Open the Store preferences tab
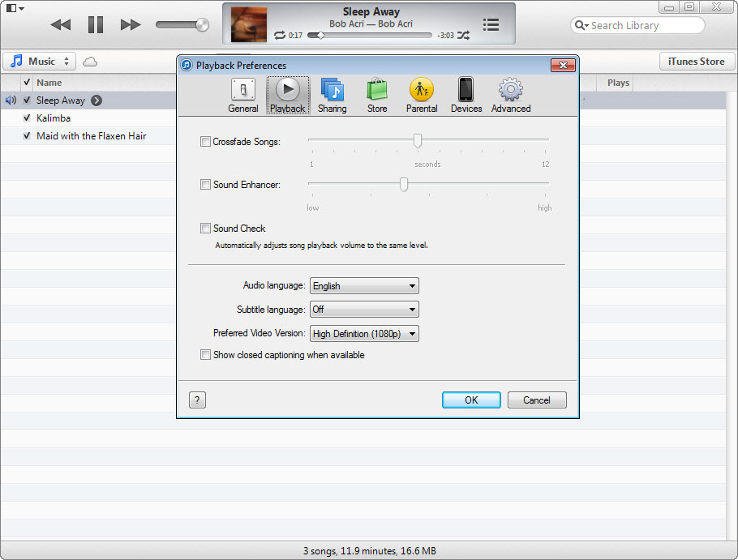The width and height of the screenshot is (738, 560). click(x=377, y=96)
